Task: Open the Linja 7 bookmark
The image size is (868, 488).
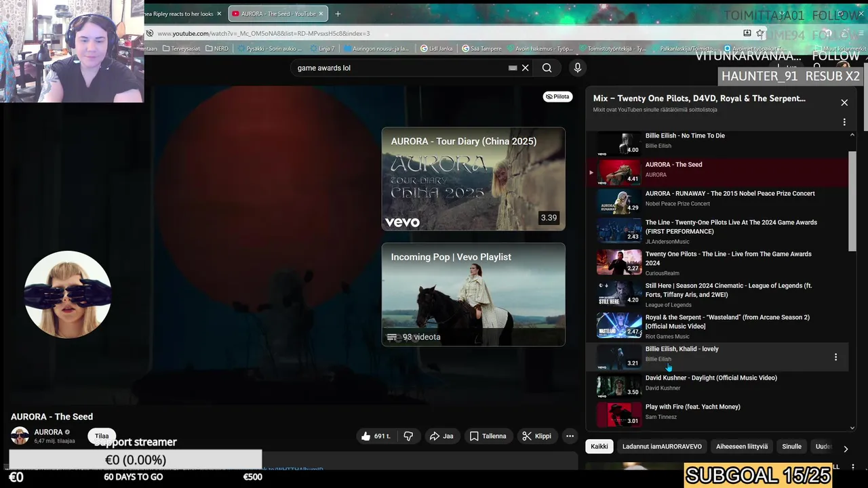Action: [x=321, y=49]
